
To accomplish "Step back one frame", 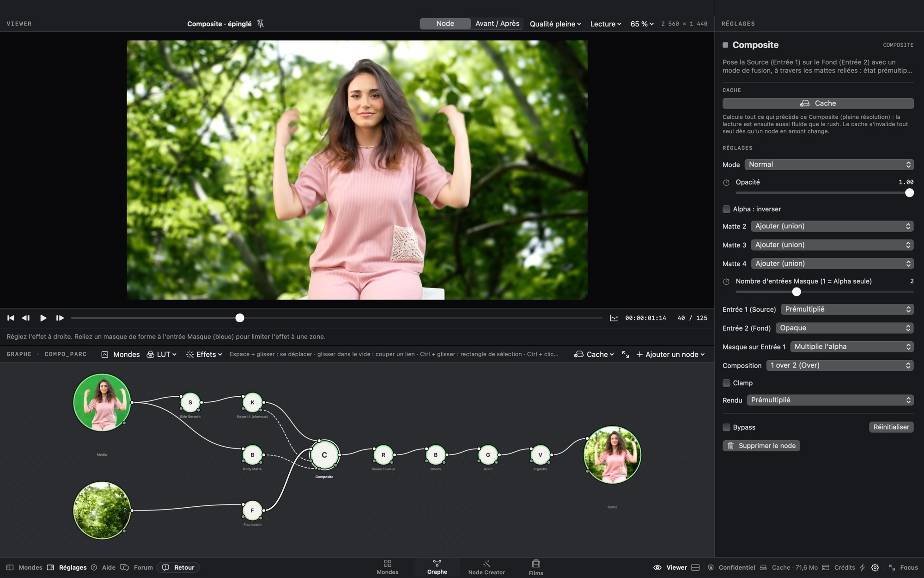I will pos(26,318).
